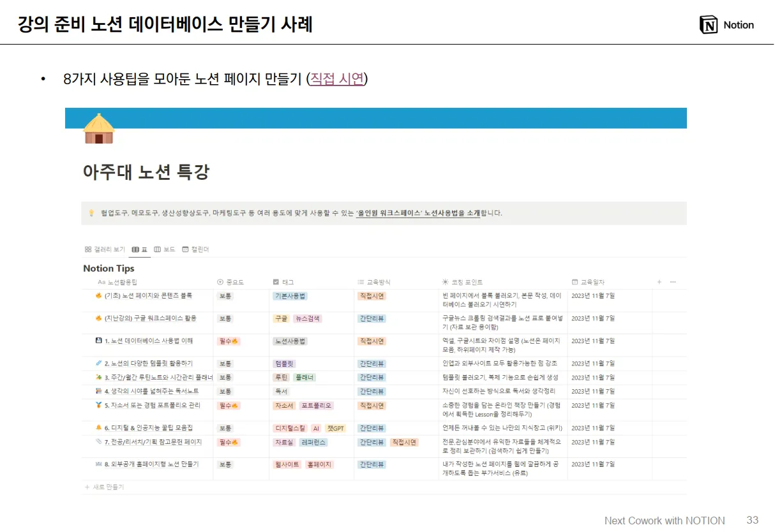The width and height of the screenshot is (775, 532).
Task: Open page (지난강의) 구글 워크스페이스 활용
Action: [x=151, y=318]
